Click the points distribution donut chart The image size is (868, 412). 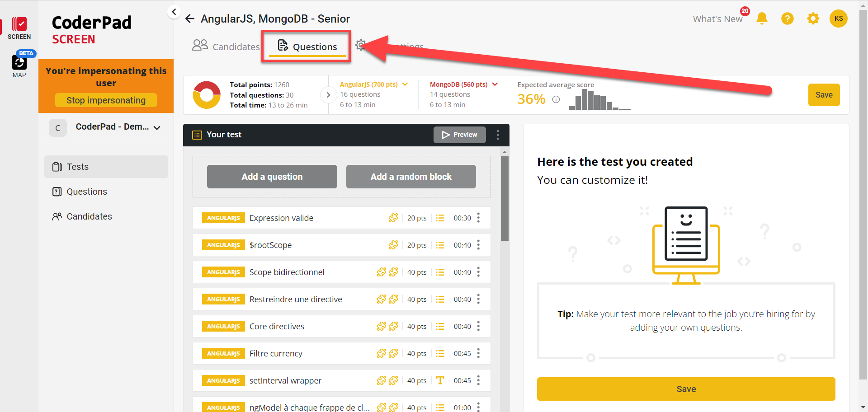(207, 95)
